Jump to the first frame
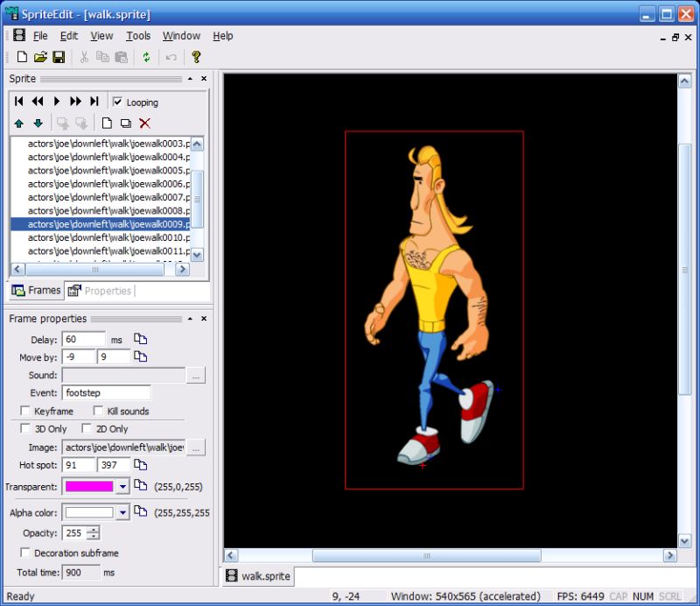The width and height of the screenshot is (700, 606). (17, 101)
